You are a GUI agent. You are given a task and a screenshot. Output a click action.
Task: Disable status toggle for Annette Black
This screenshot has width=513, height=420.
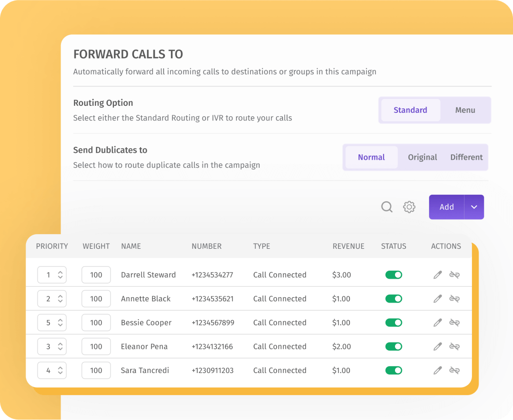tap(393, 299)
